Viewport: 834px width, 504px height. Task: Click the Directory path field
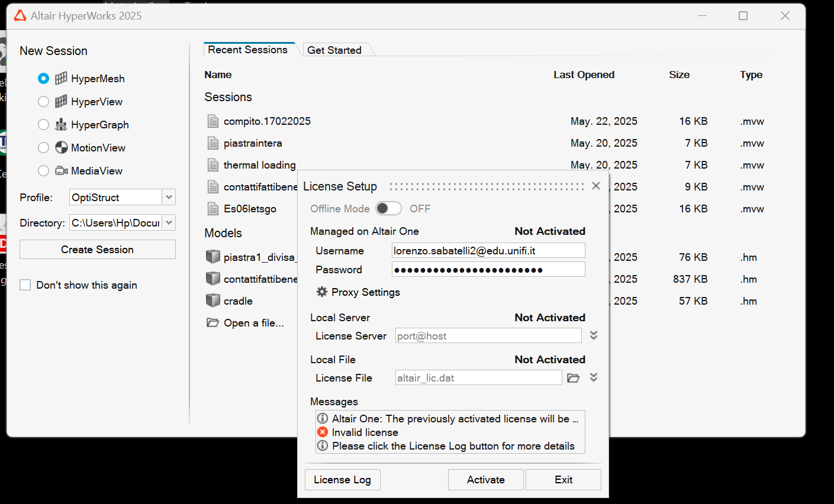[x=115, y=222]
